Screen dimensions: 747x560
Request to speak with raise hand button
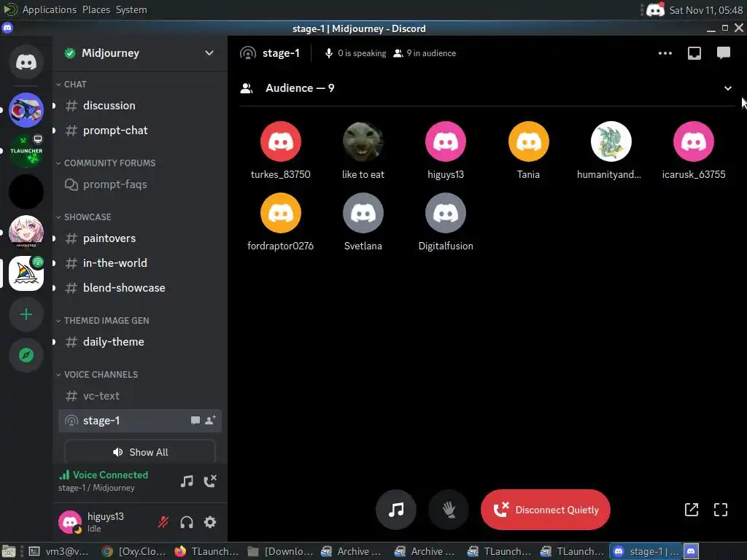(449, 510)
